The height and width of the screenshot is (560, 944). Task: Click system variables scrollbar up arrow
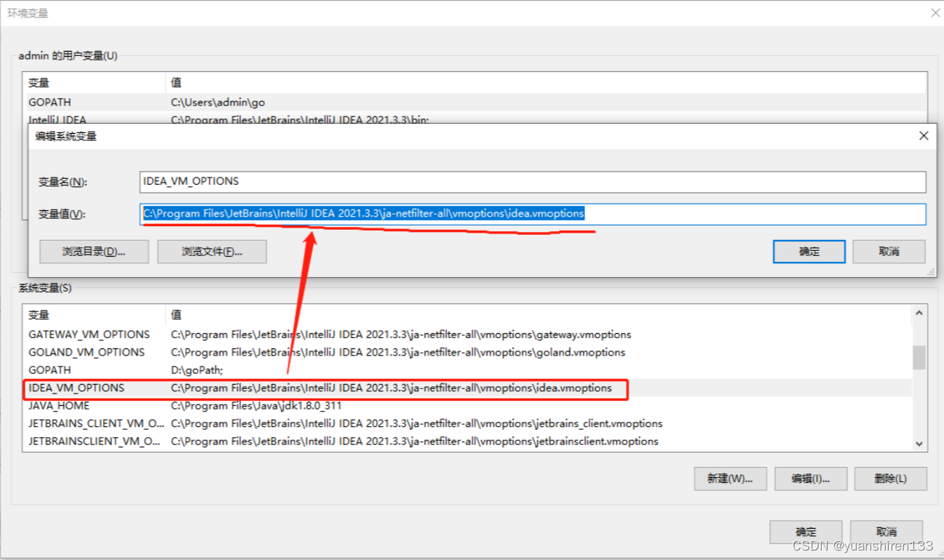point(919,313)
